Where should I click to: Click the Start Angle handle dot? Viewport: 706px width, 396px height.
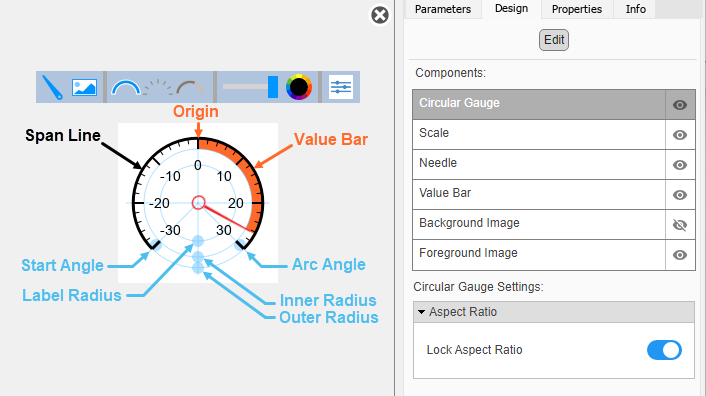coord(156,245)
